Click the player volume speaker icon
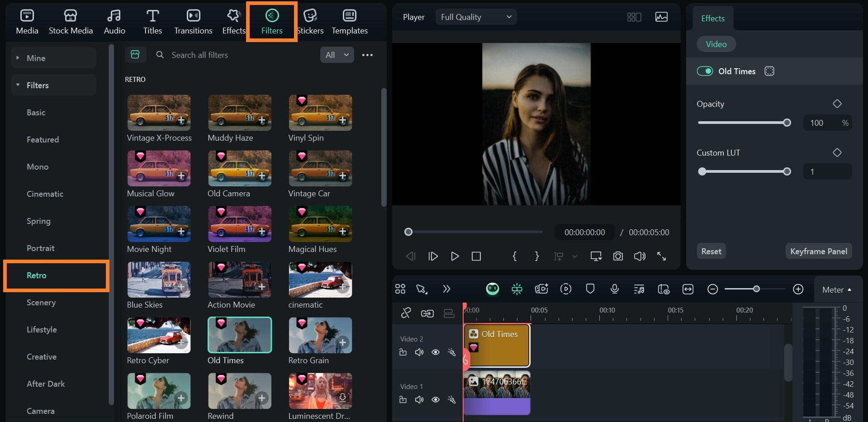This screenshot has width=868, height=422. (x=640, y=256)
